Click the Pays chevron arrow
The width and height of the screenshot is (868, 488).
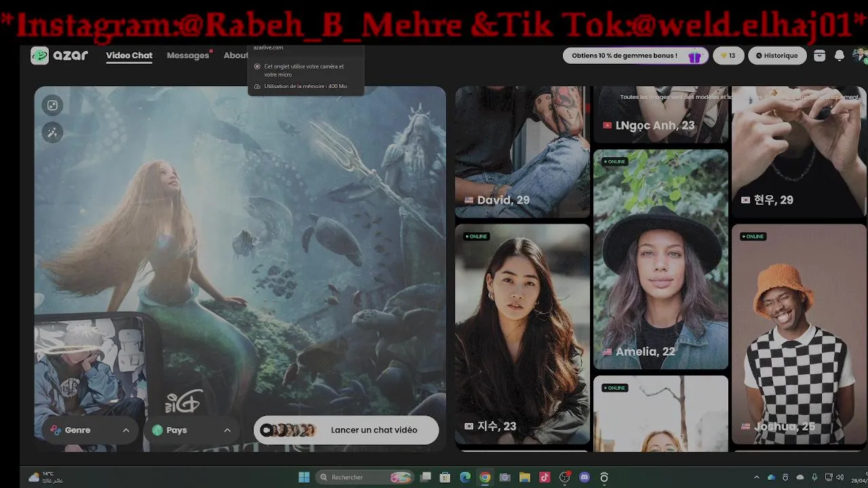click(x=227, y=430)
